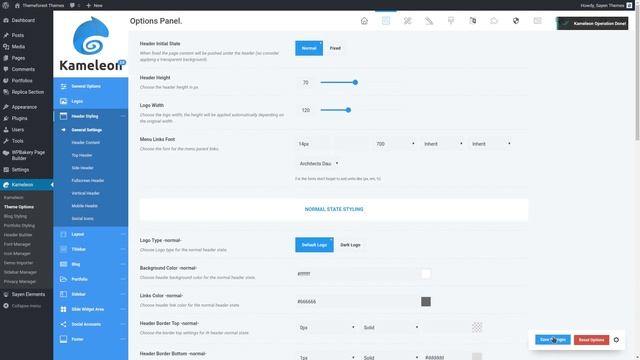Click the WordPress logo in admin bar
This screenshot has height=360, width=640.
[x=6, y=5]
